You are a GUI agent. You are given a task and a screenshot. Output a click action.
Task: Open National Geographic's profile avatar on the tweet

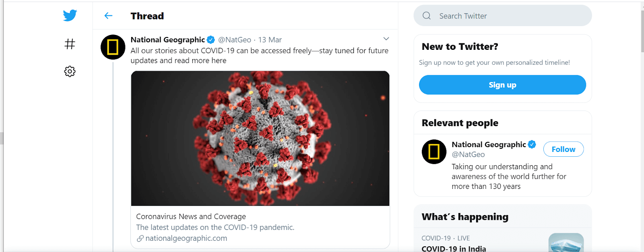pyautogui.click(x=113, y=47)
